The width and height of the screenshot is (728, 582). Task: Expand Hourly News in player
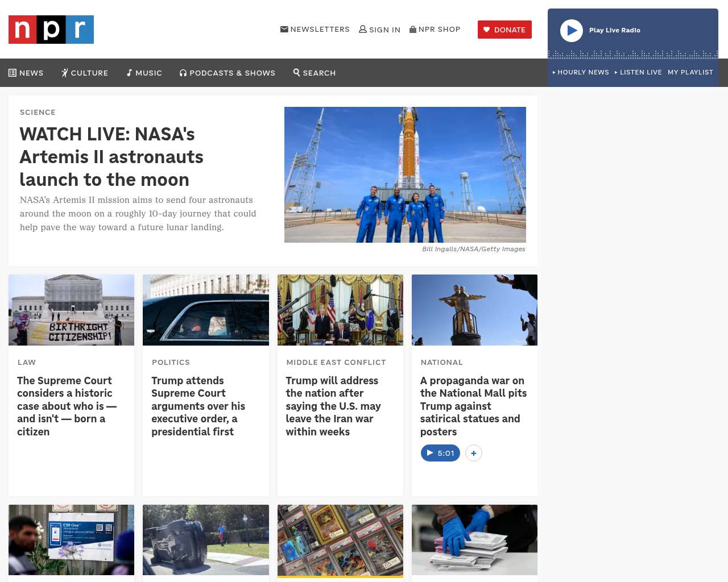pos(581,72)
